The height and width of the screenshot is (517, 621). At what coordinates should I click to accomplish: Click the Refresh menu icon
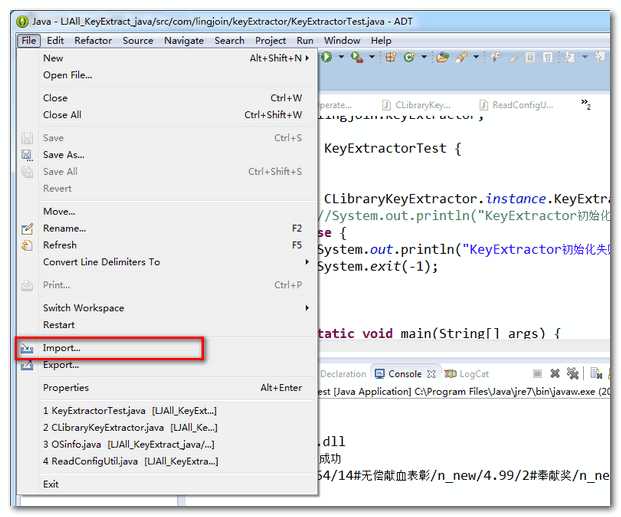click(x=27, y=246)
